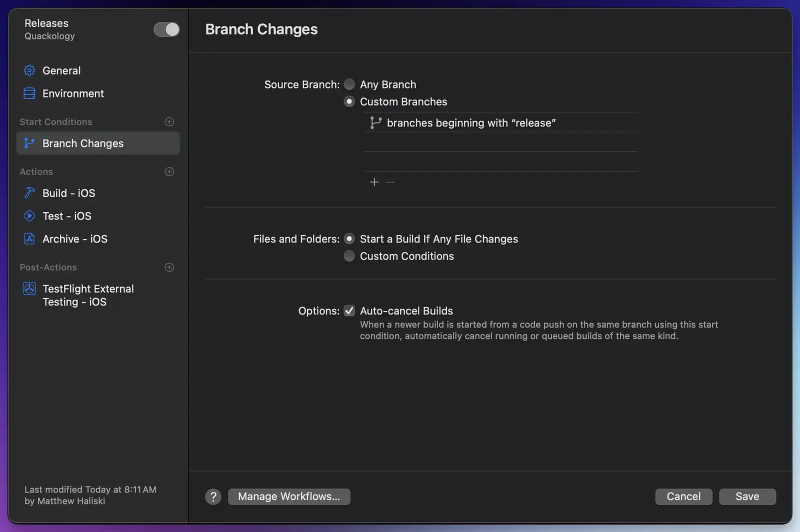The height and width of the screenshot is (532, 800).
Task: Add a new Action
Action: [x=169, y=172]
